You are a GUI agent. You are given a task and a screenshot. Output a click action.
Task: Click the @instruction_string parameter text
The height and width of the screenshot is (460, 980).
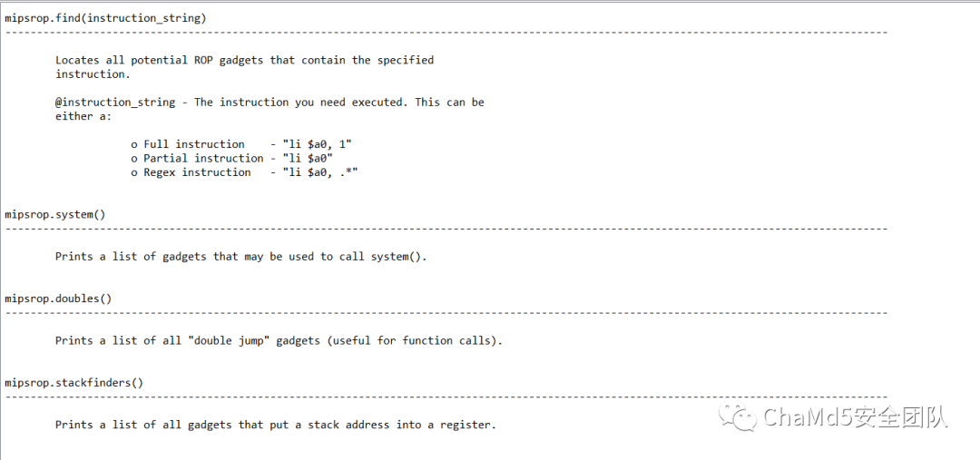(115, 103)
